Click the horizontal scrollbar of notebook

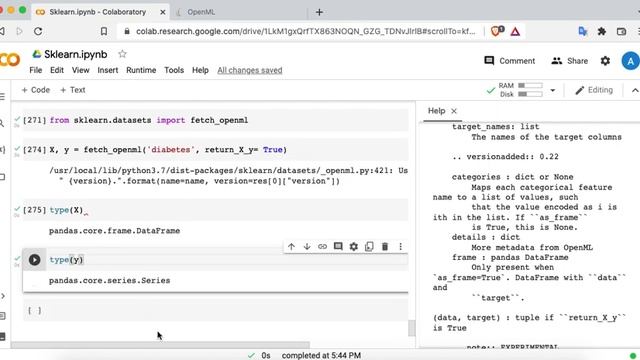pos(160,345)
